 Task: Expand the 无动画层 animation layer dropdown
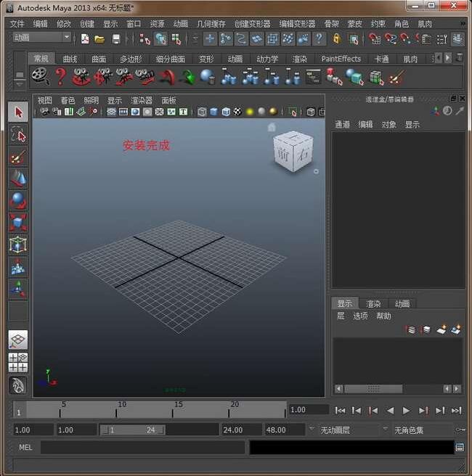(x=352, y=430)
